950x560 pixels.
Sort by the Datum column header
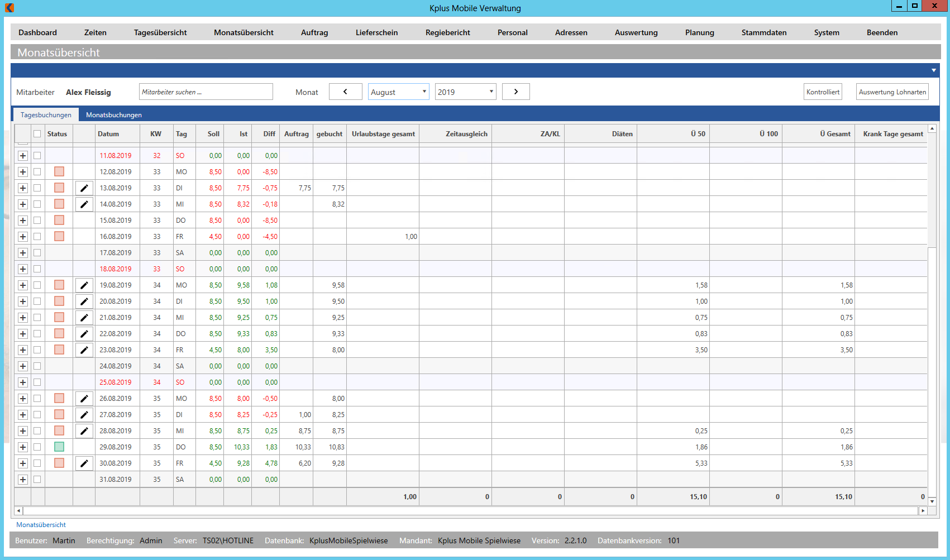(117, 134)
